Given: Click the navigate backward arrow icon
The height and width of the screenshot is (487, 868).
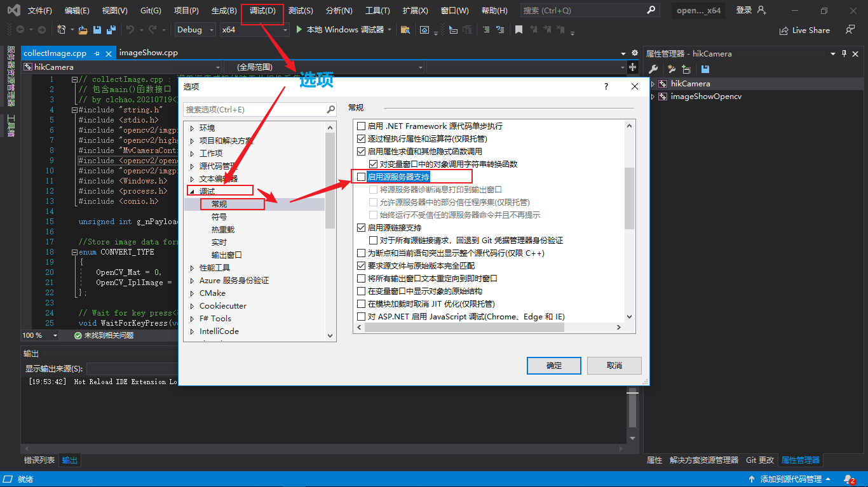Looking at the screenshot, I should 20,30.
